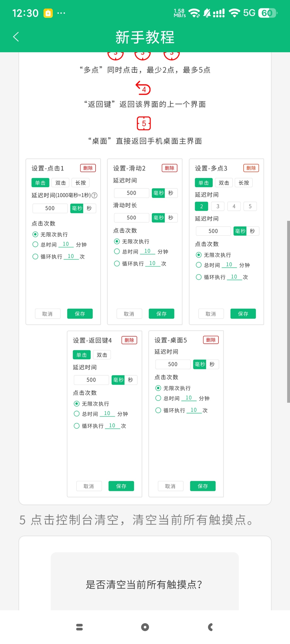The image size is (290, 644).
Task: Click 删除 button in 设置-滑动2
Action: [169, 168]
